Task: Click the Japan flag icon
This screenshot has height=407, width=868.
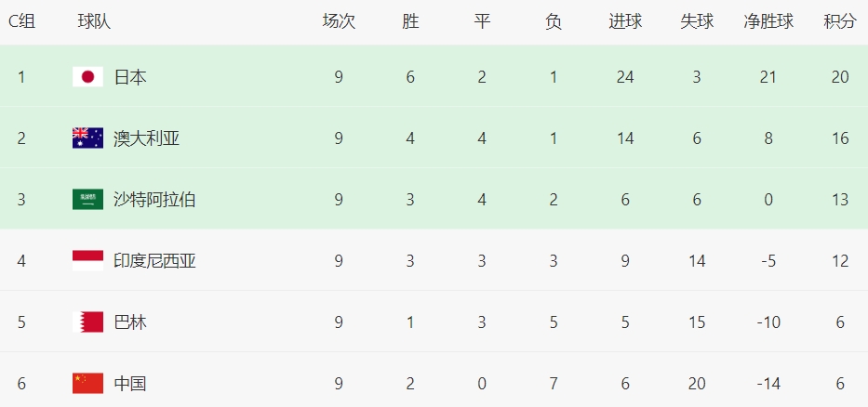Action: [87, 77]
